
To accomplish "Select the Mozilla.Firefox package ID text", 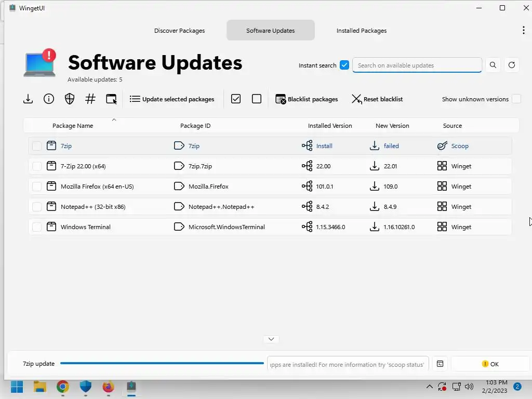I will [208, 187].
